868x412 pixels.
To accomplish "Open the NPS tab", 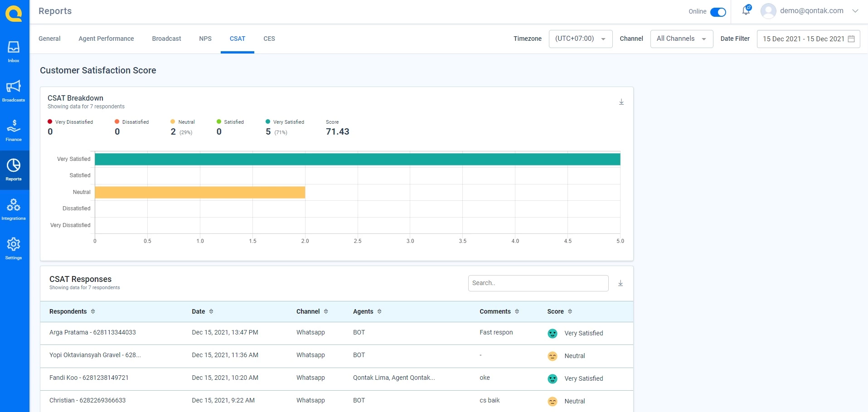I will (205, 39).
